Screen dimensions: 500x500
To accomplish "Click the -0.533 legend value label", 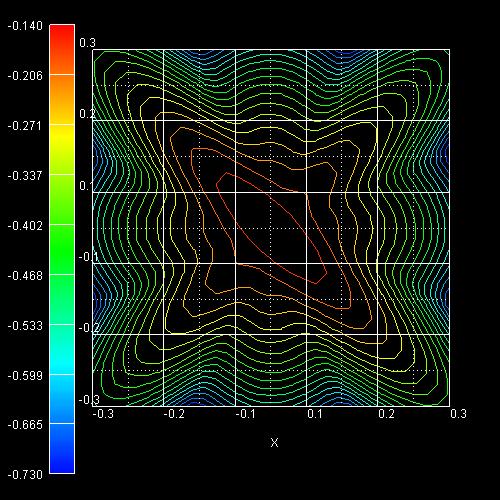I will [25, 326].
